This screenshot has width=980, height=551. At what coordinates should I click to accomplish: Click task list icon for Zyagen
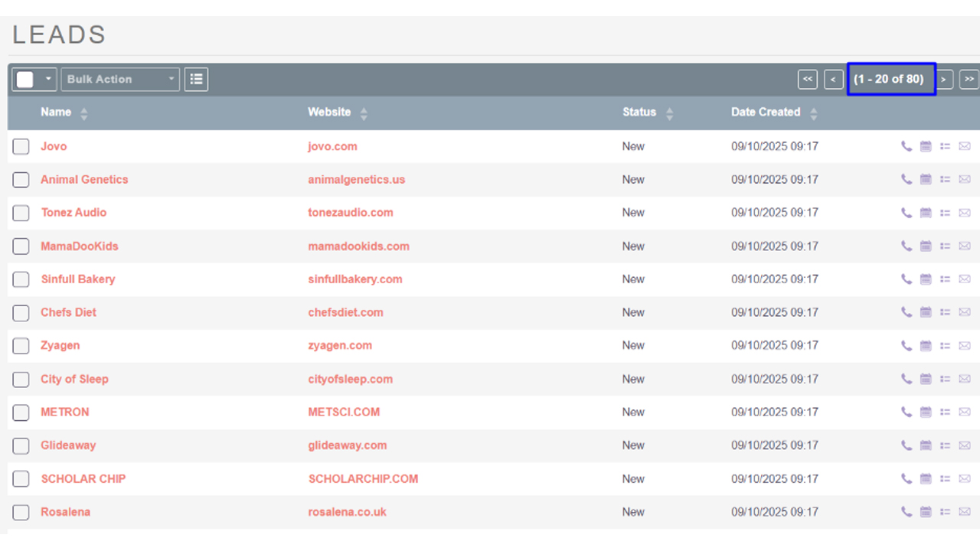tap(945, 345)
